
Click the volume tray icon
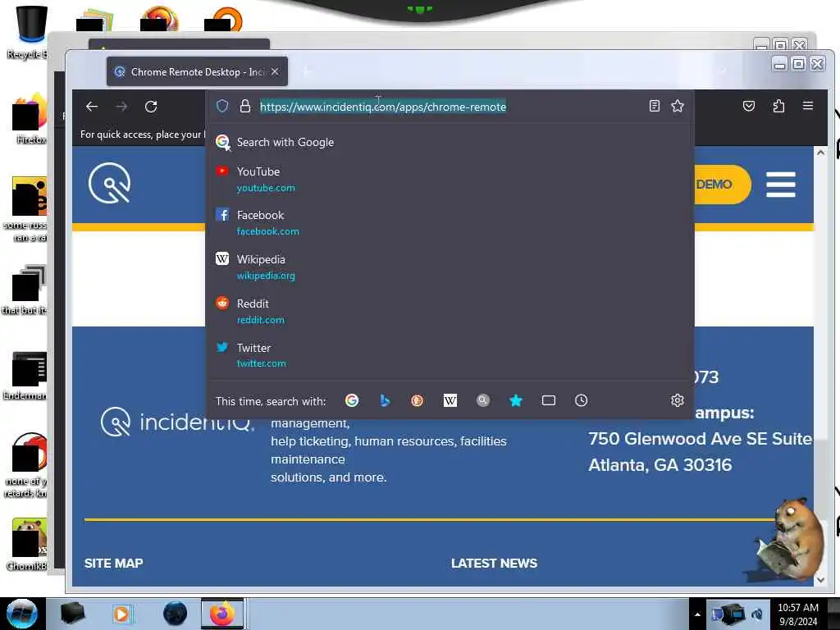click(x=757, y=614)
